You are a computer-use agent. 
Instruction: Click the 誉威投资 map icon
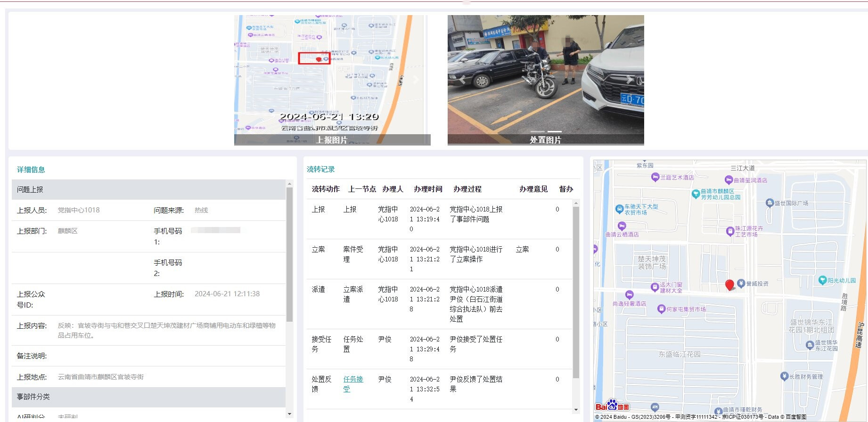[x=741, y=283]
